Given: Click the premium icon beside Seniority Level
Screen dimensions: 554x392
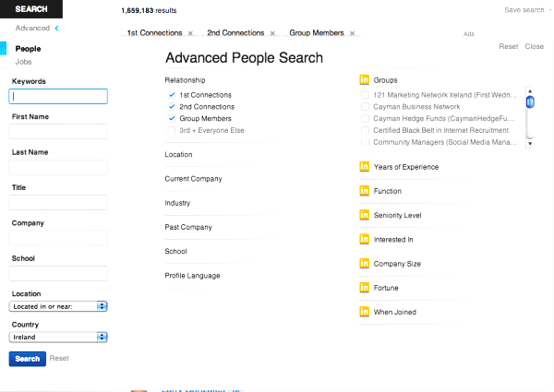Looking at the screenshot, I should (x=365, y=215).
